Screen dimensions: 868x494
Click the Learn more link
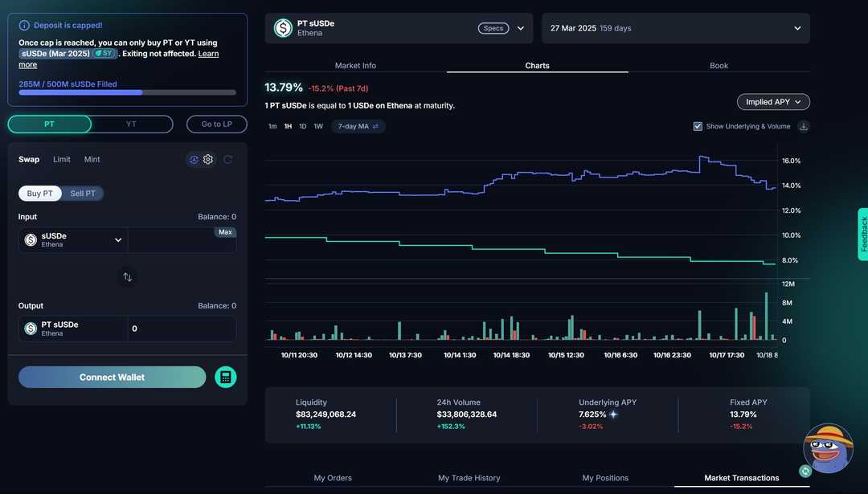[x=208, y=53]
